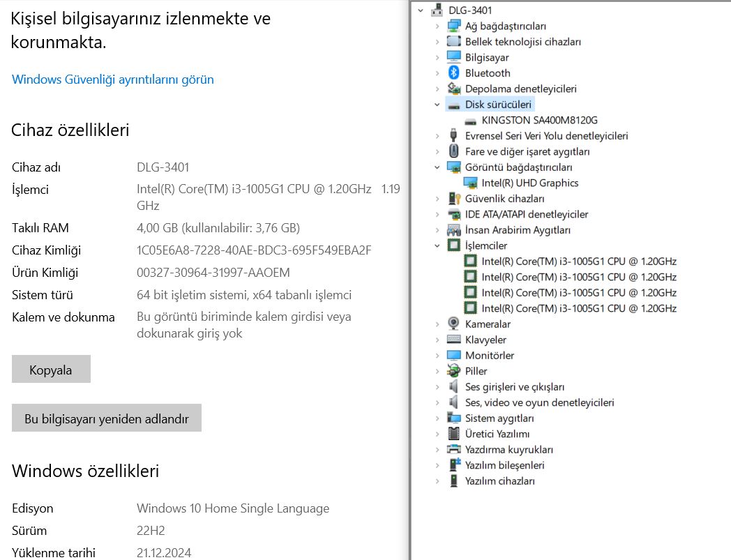The image size is (731, 560).
Task: Click the Cihaz adı value DLG-3401
Action: 163,167
